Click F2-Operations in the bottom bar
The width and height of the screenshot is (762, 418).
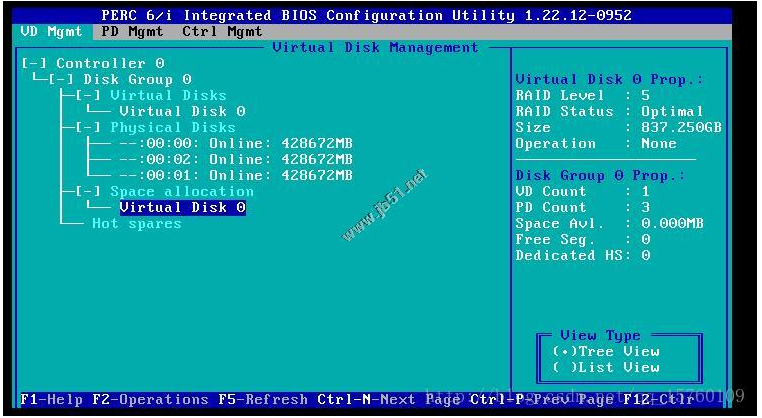point(150,400)
